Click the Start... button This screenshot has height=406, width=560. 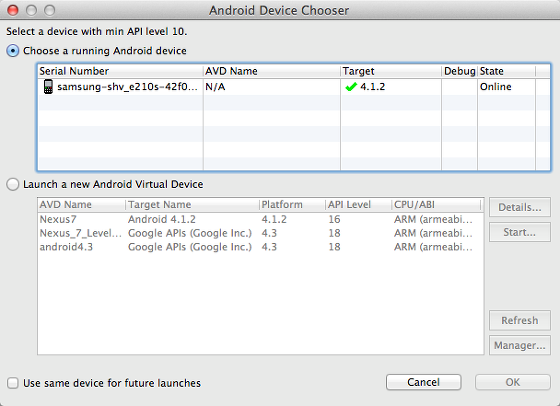click(x=520, y=232)
